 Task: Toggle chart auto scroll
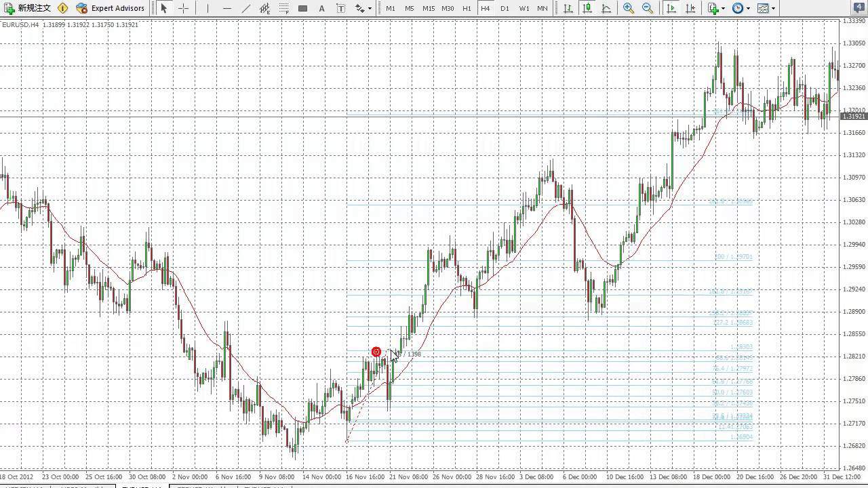(x=671, y=8)
